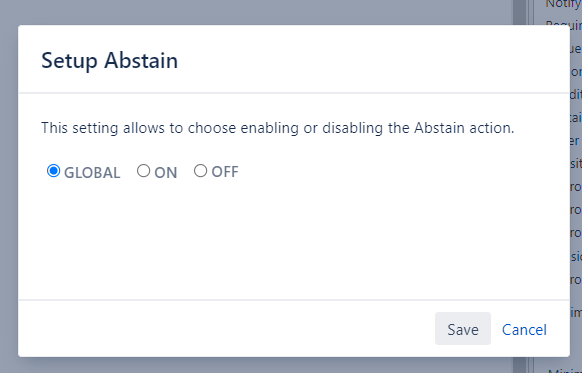Click the Setup Abstain dialog title

(x=109, y=60)
